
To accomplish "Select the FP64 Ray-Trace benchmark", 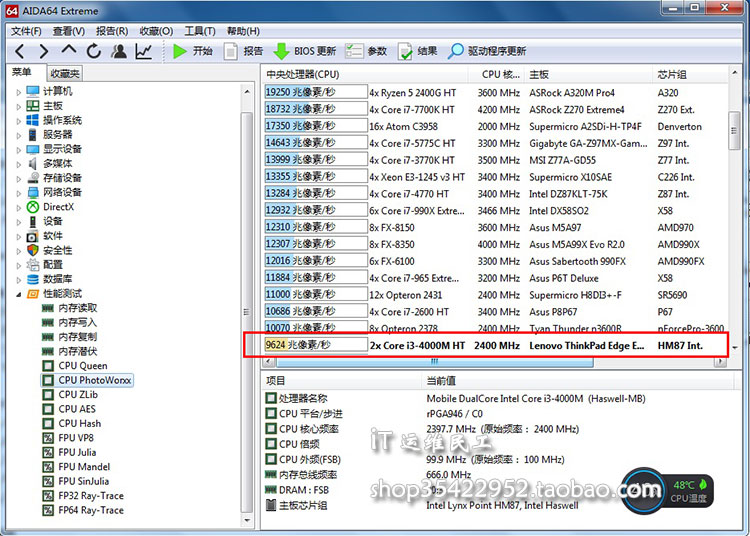I will pyautogui.click(x=83, y=510).
